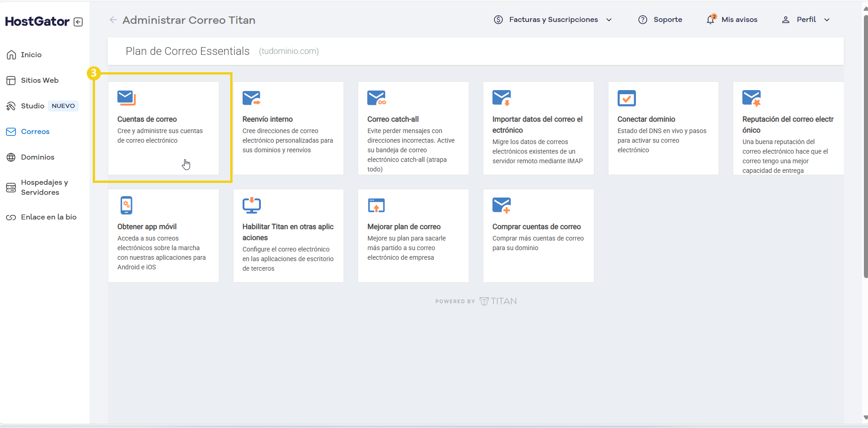Click the Correo catch-all icon
The width and height of the screenshot is (868, 428).
pos(376,98)
